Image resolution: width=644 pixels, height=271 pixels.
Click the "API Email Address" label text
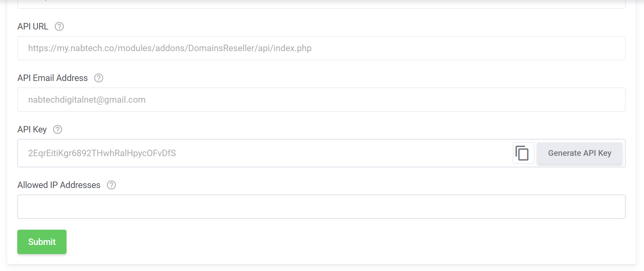click(x=53, y=78)
